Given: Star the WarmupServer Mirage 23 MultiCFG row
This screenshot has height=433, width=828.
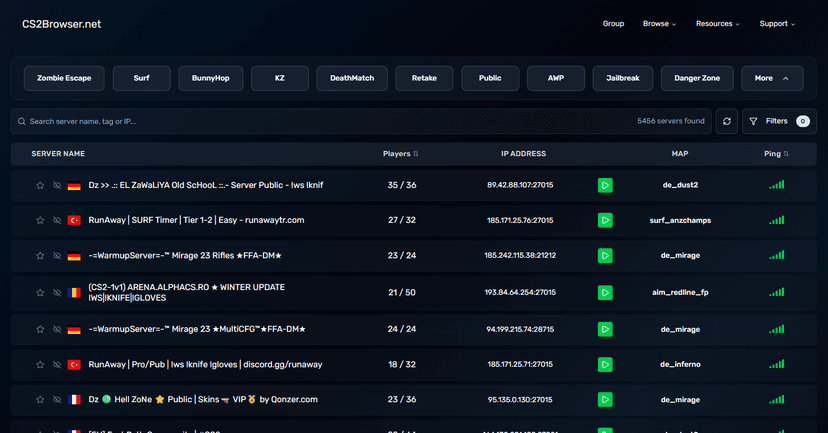Looking at the screenshot, I should tap(40, 330).
